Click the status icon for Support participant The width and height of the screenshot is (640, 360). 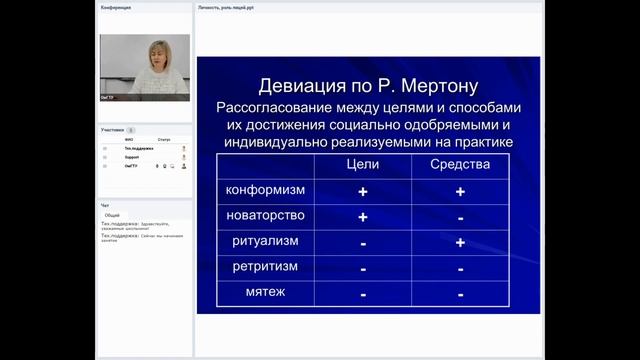click(x=184, y=157)
